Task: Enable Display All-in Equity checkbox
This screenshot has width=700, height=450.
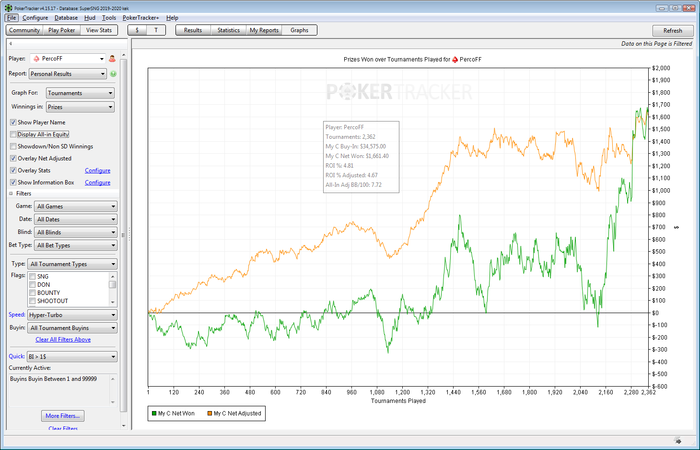Action: 13,134
